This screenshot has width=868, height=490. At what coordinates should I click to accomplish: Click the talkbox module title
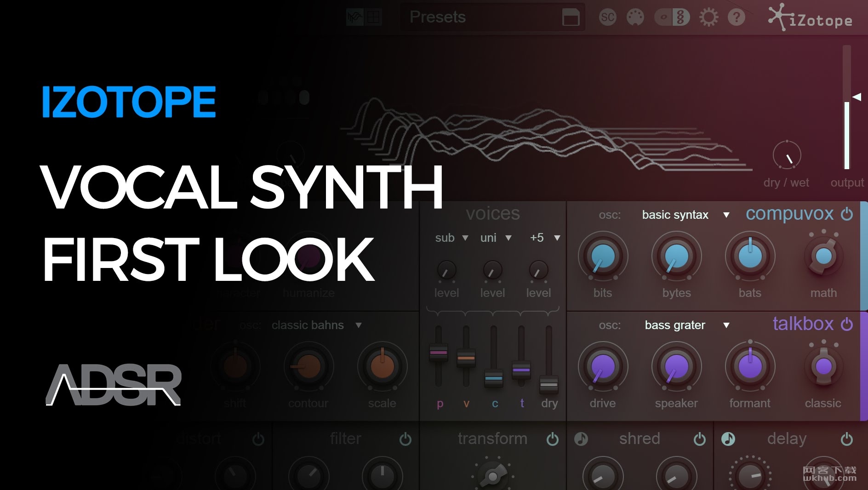pyautogui.click(x=803, y=324)
